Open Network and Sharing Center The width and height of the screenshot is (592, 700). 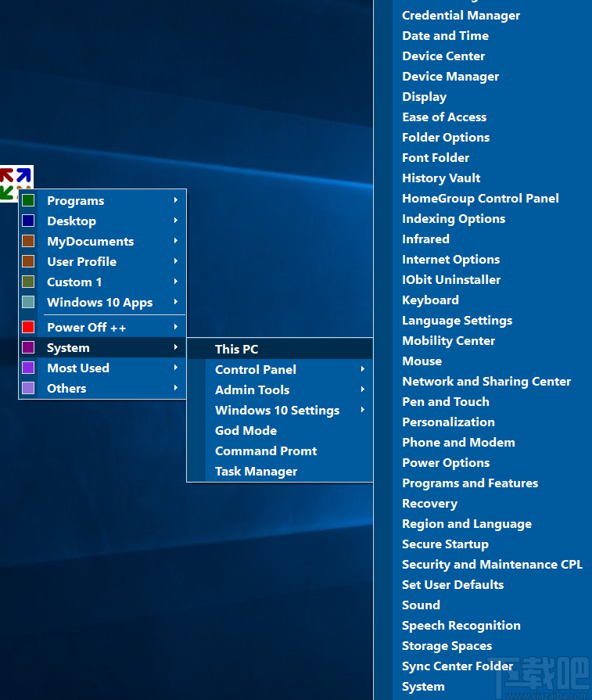coord(486,381)
